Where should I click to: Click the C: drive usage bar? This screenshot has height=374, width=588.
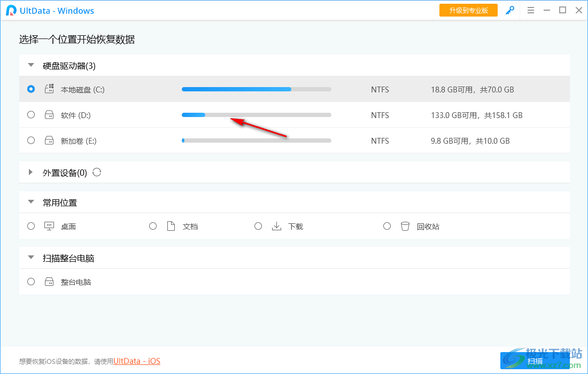coord(256,89)
